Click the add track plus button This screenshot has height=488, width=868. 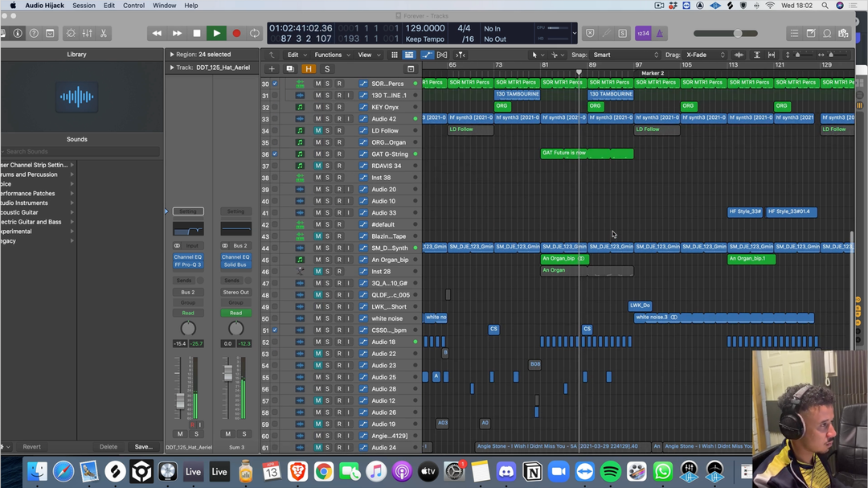coord(272,69)
